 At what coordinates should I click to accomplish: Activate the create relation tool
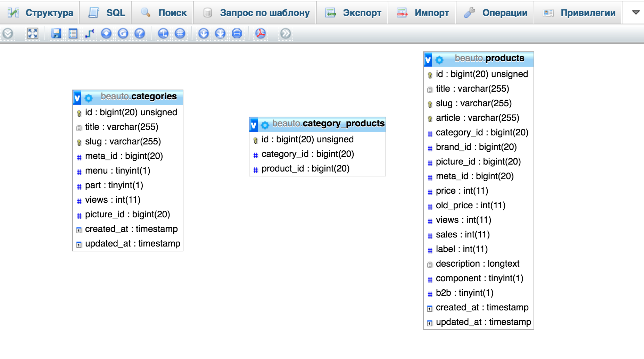90,34
